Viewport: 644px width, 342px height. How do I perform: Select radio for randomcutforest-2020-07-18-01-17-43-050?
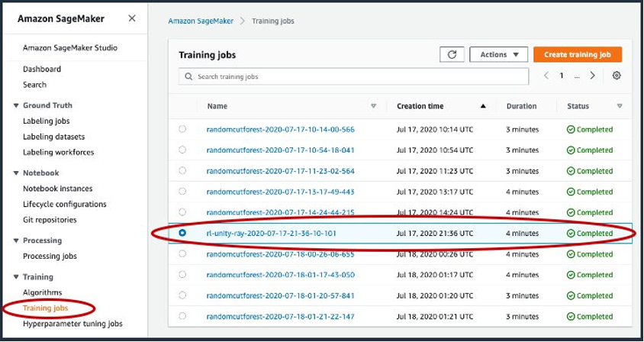(x=182, y=275)
